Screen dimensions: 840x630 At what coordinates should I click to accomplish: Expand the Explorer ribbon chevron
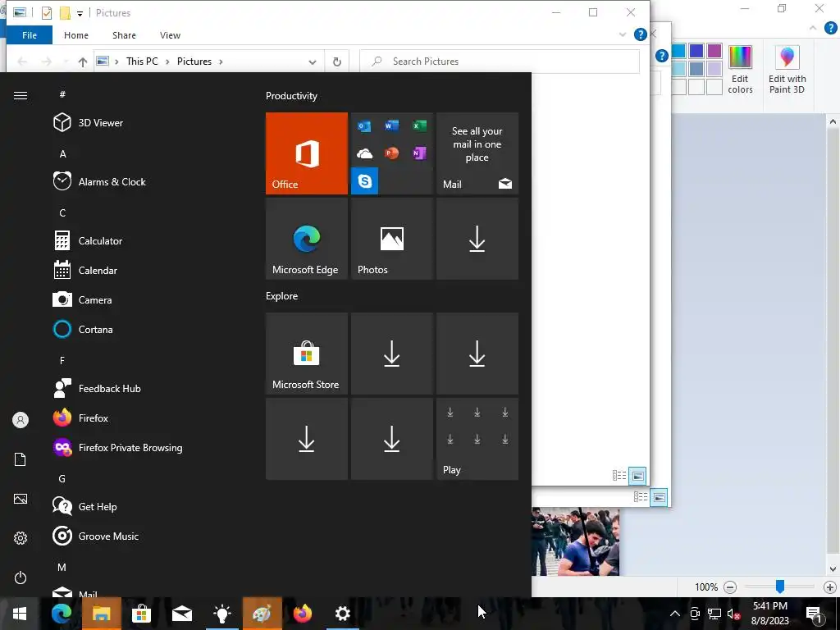pos(622,34)
